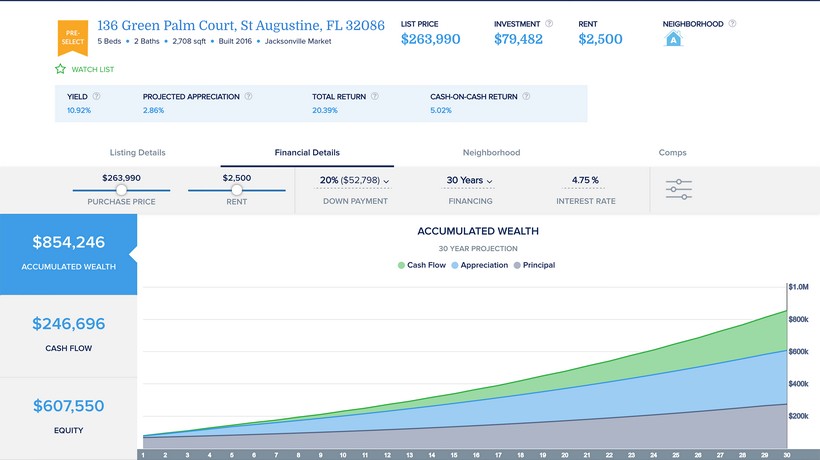Click the Watch List star icon
The width and height of the screenshot is (820, 460).
[61, 70]
